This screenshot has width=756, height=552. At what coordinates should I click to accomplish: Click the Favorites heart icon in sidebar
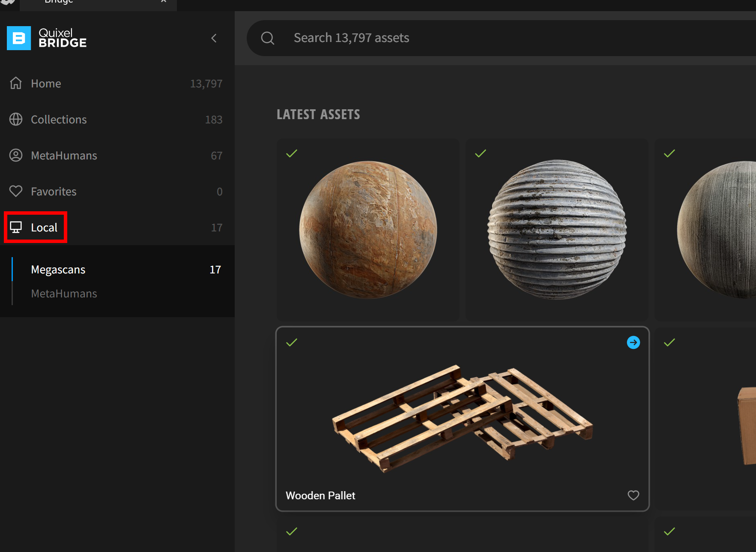click(x=16, y=191)
